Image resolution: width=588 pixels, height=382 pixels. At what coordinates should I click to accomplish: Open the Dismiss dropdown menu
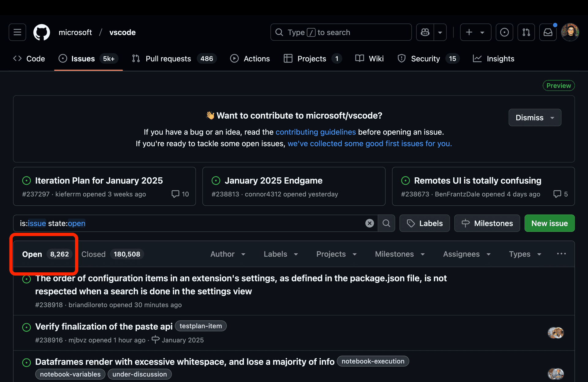[535, 118]
